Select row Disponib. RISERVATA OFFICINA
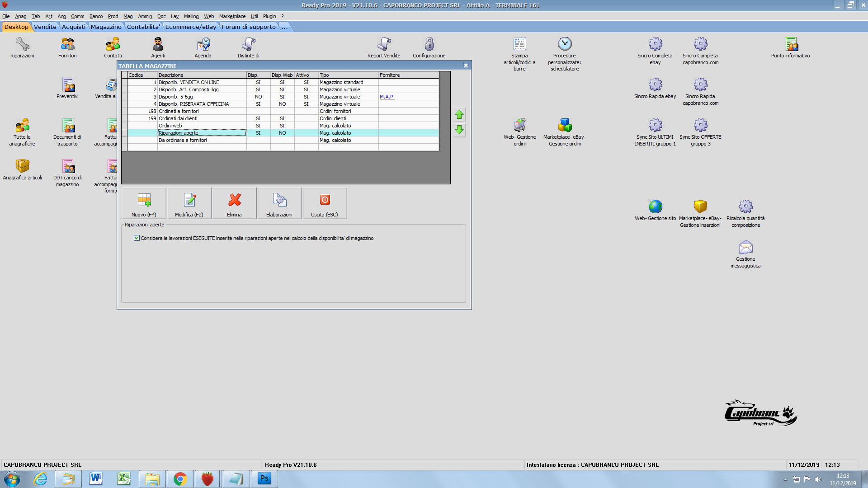The image size is (868, 488). pyautogui.click(x=283, y=104)
